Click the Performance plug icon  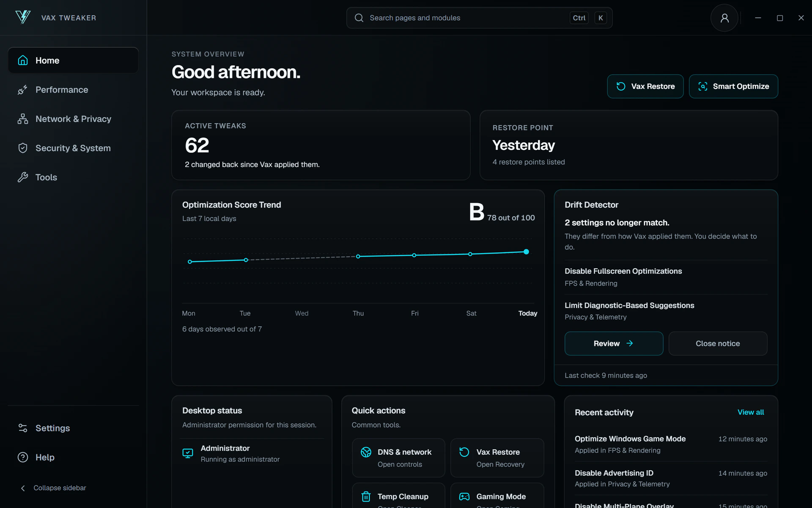tap(23, 90)
